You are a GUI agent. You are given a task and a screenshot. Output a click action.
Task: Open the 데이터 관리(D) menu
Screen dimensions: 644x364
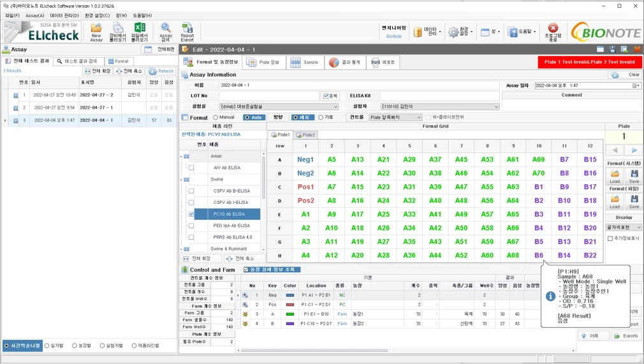64,15
